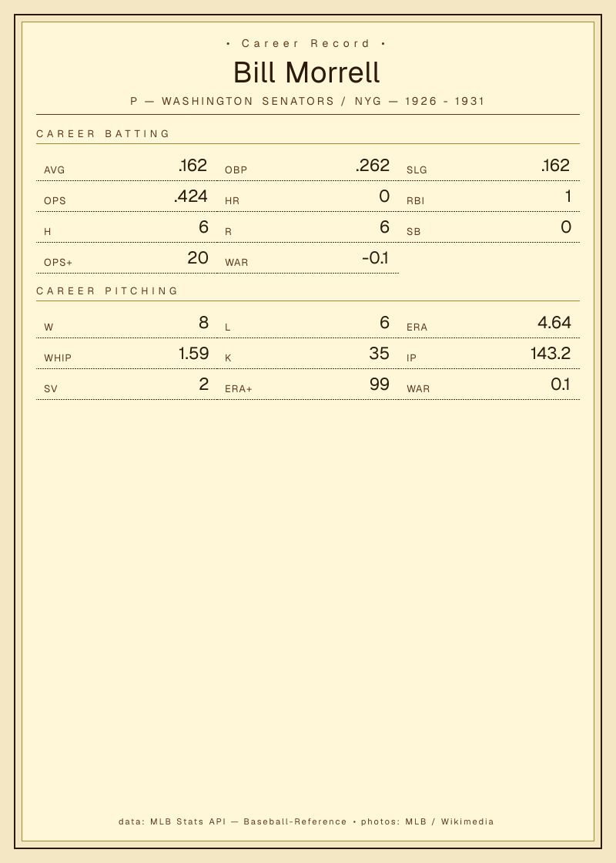Click the WHIP value 1.59
Image resolution: width=616 pixels, height=863 pixels.
click(193, 354)
